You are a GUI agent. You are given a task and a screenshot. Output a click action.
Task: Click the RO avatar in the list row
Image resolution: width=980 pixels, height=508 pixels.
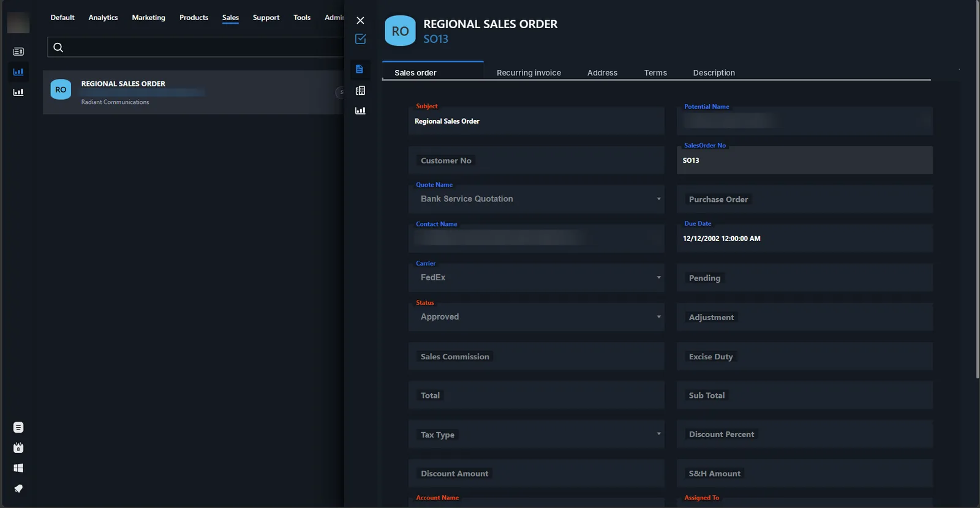click(61, 89)
